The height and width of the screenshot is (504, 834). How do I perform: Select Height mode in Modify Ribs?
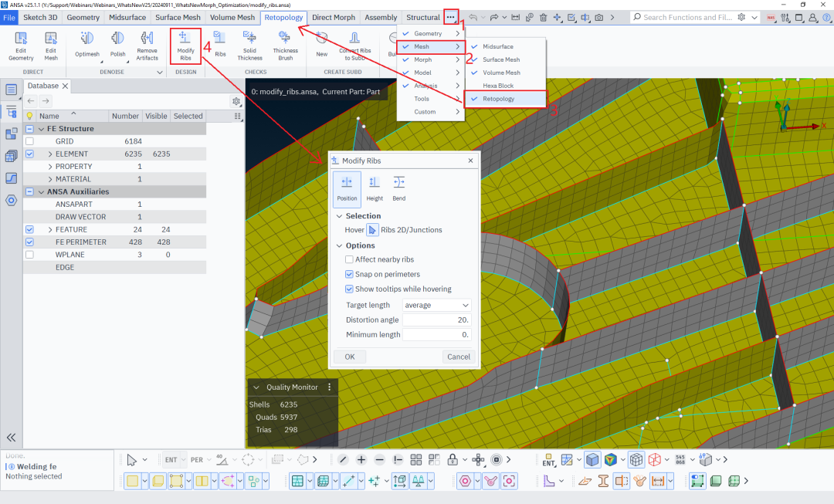(x=375, y=189)
